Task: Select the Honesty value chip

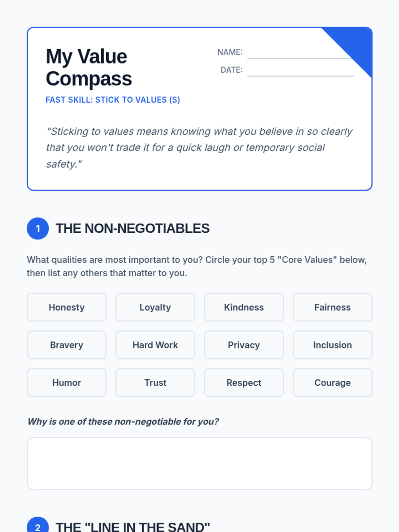Action: pos(66,307)
